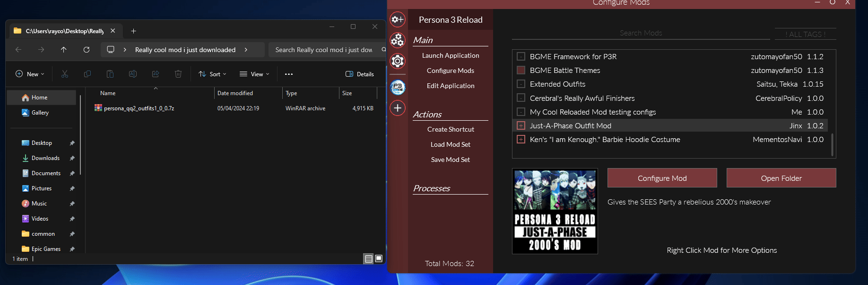
Task: Toggle Just-A-Phase Outfit Mod checkbox
Action: tap(521, 125)
